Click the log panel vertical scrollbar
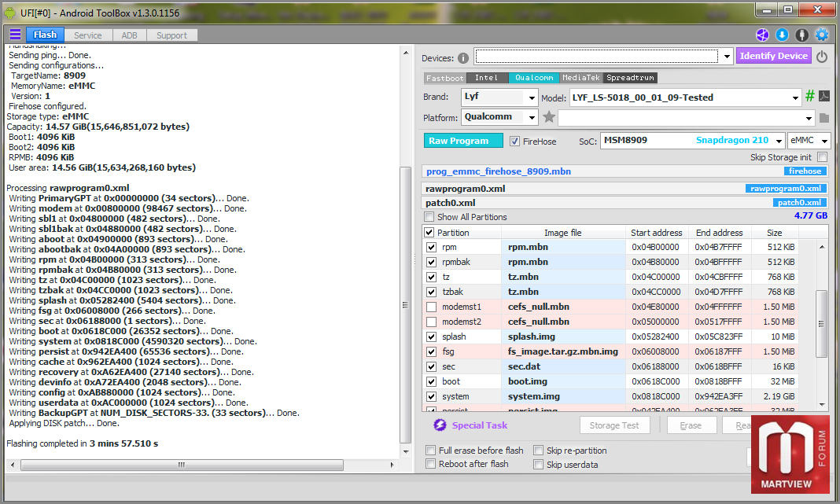Screen dimensions: 840x504 [406, 305]
